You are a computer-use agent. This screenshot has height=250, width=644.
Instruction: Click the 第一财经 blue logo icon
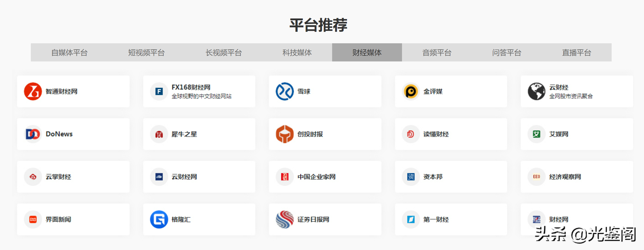click(410, 219)
